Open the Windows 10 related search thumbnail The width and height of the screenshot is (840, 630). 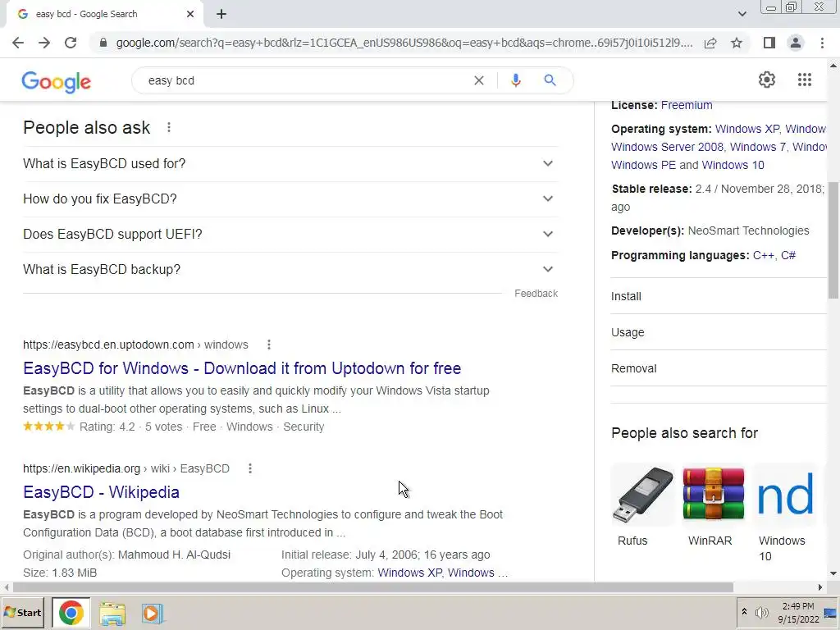point(785,495)
